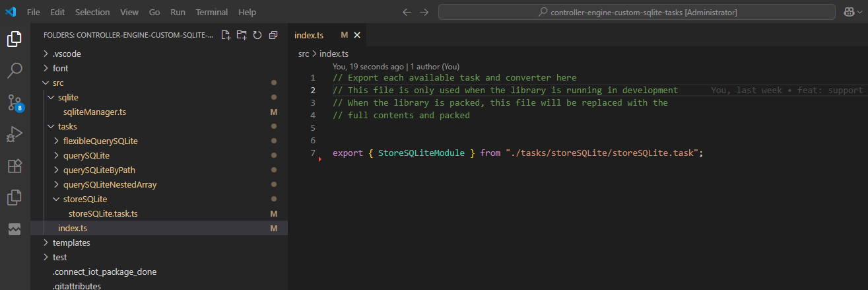Screen dimensions: 868x290
Task: Click the comment text on line 4
Action: point(401,116)
